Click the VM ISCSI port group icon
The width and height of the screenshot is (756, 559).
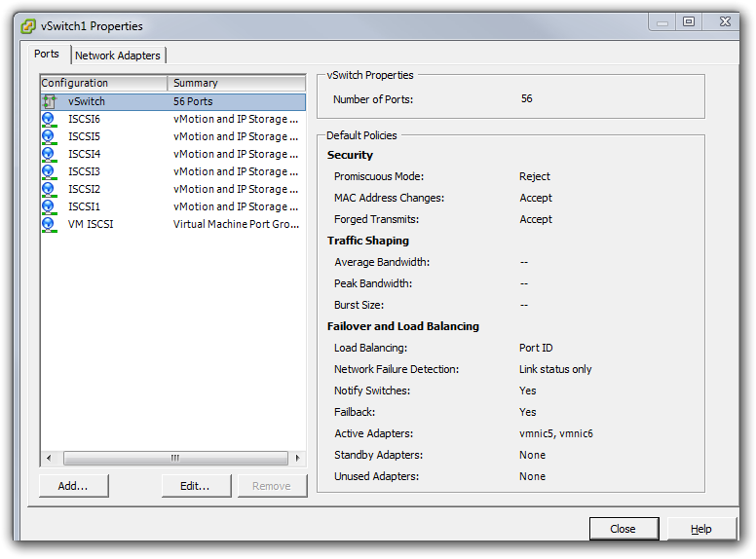pos(49,224)
